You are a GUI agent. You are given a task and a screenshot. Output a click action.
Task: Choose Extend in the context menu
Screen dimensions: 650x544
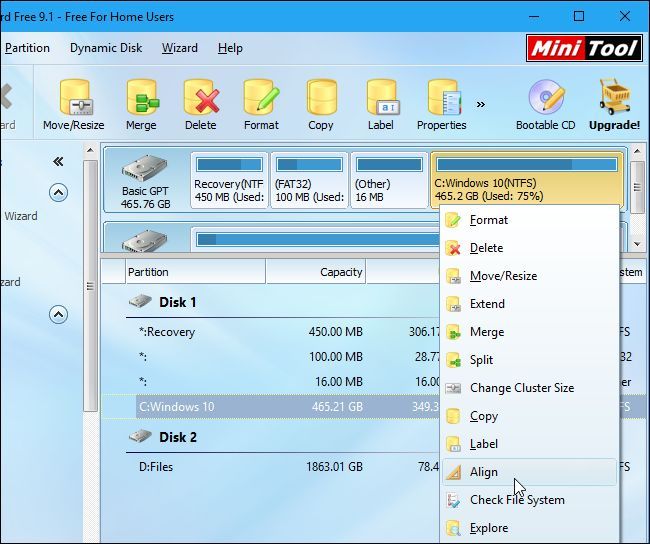click(529, 304)
